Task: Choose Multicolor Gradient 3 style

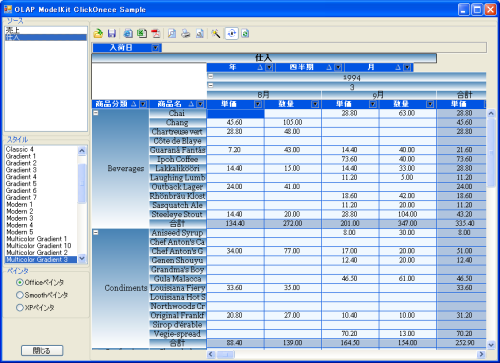Action: point(41,260)
